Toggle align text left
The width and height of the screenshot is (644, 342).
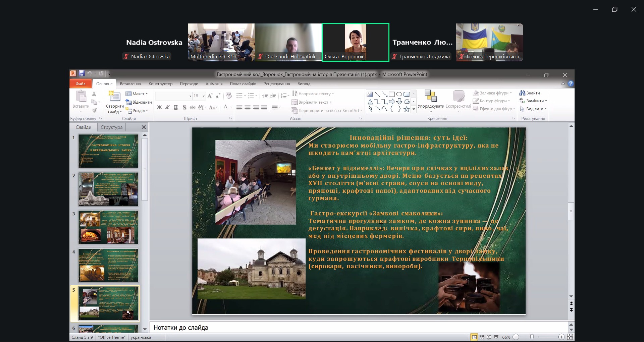239,107
